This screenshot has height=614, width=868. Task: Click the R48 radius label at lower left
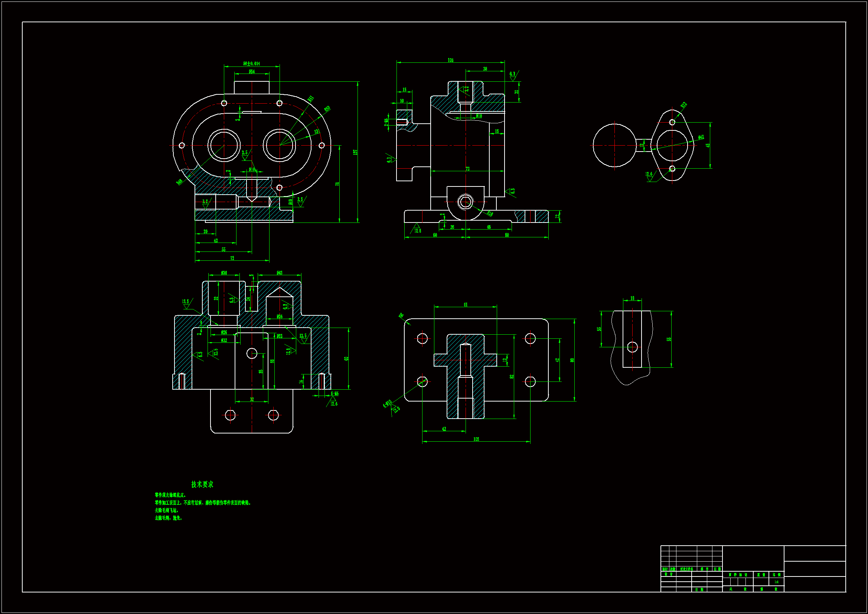click(180, 182)
